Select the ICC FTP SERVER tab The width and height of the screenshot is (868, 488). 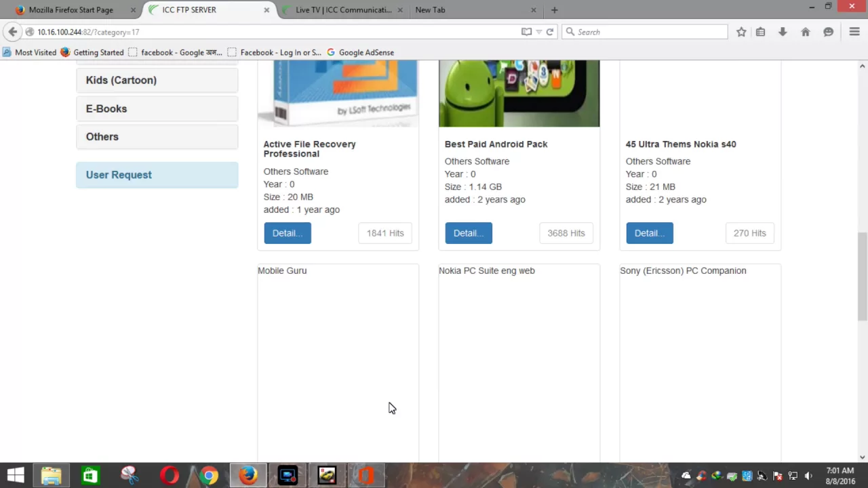click(x=210, y=10)
